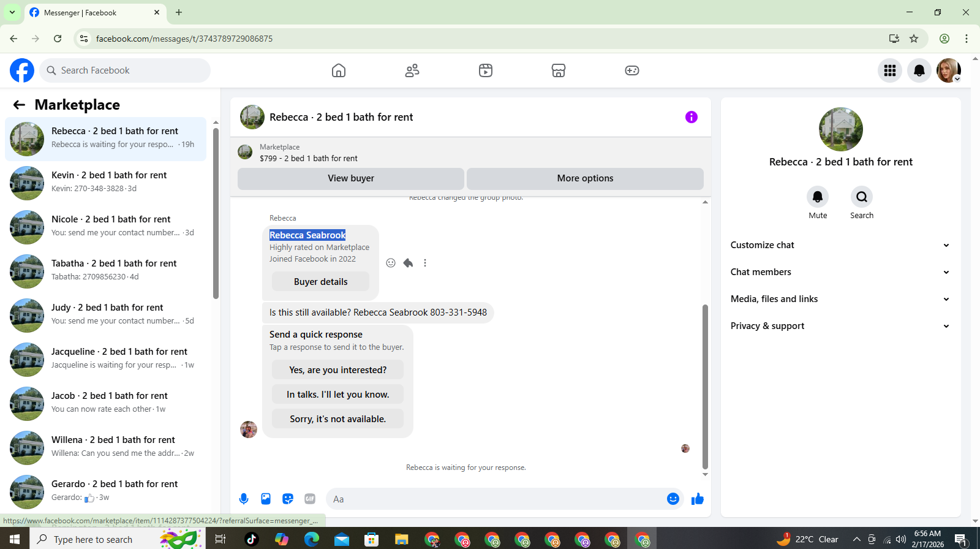Click the Windows taskbar search box

click(x=116, y=539)
